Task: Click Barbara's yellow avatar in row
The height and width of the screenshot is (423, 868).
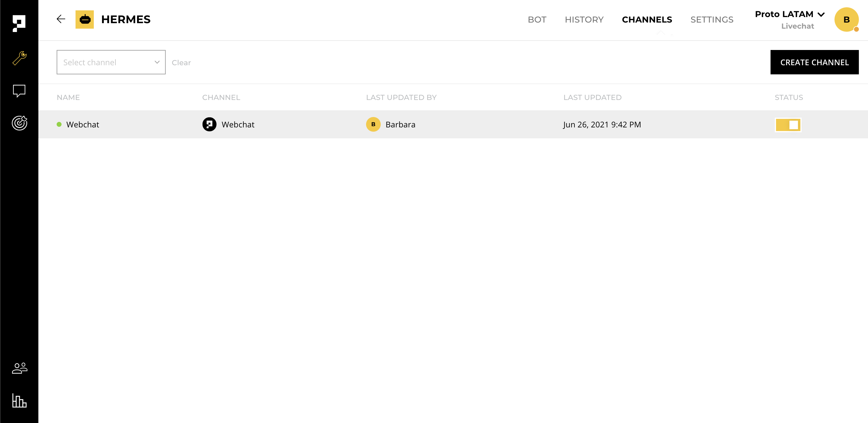Action: [x=373, y=124]
